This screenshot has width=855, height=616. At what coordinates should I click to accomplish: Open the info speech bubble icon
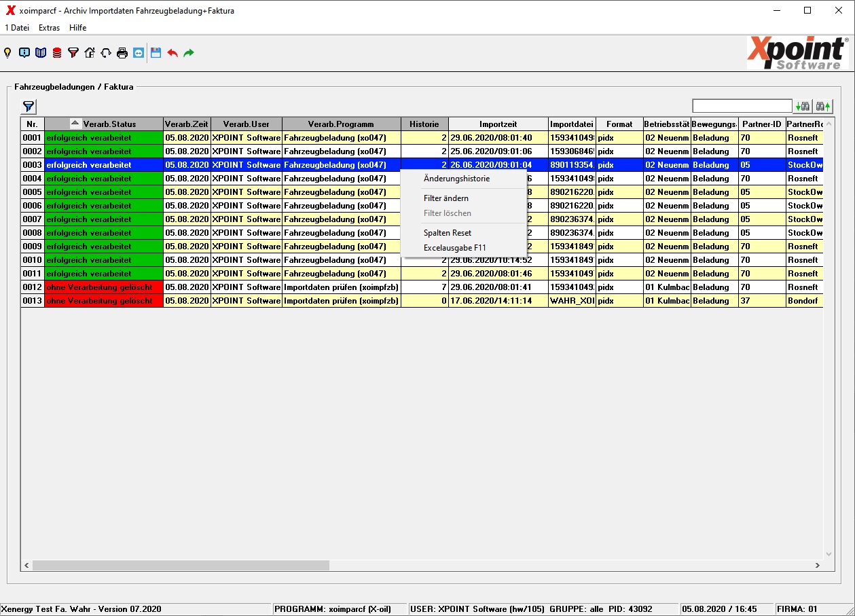pyautogui.click(x=24, y=52)
